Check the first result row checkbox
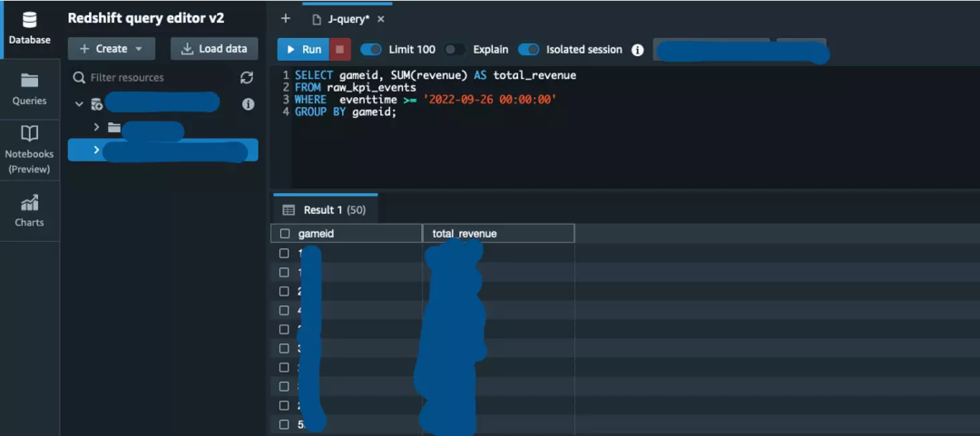980x436 pixels. [284, 253]
